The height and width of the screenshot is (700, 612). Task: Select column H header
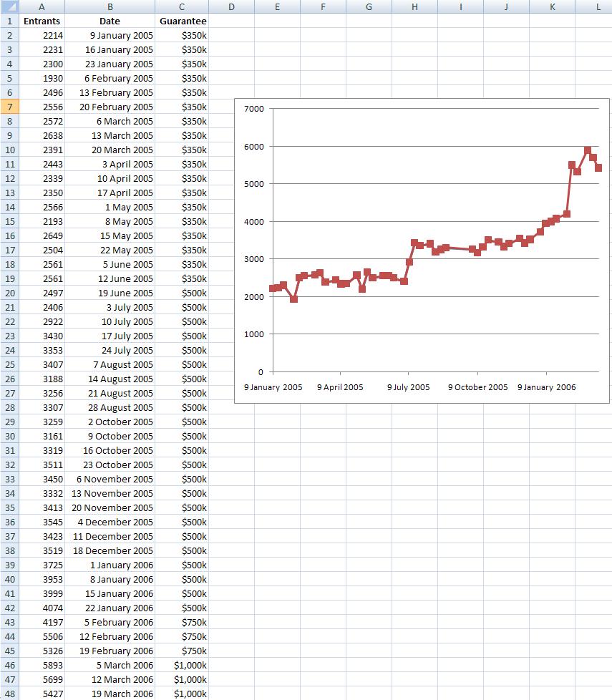coord(414,6)
